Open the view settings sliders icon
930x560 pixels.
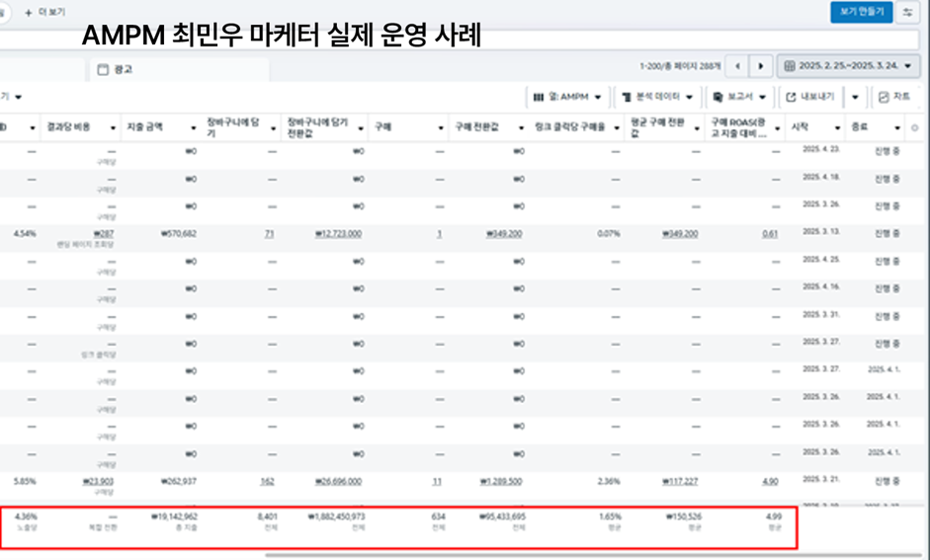click(907, 12)
